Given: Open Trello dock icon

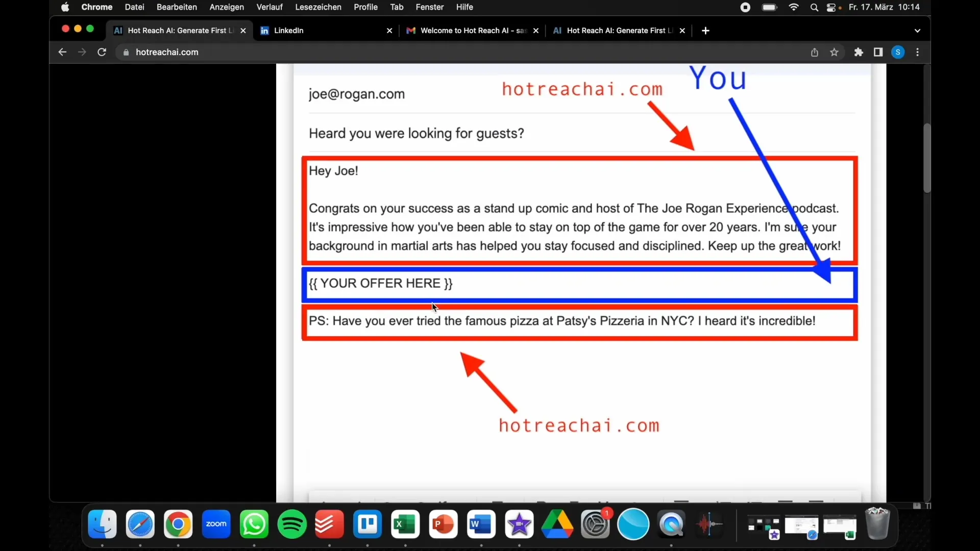Looking at the screenshot, I should click(x=367, y=524).
